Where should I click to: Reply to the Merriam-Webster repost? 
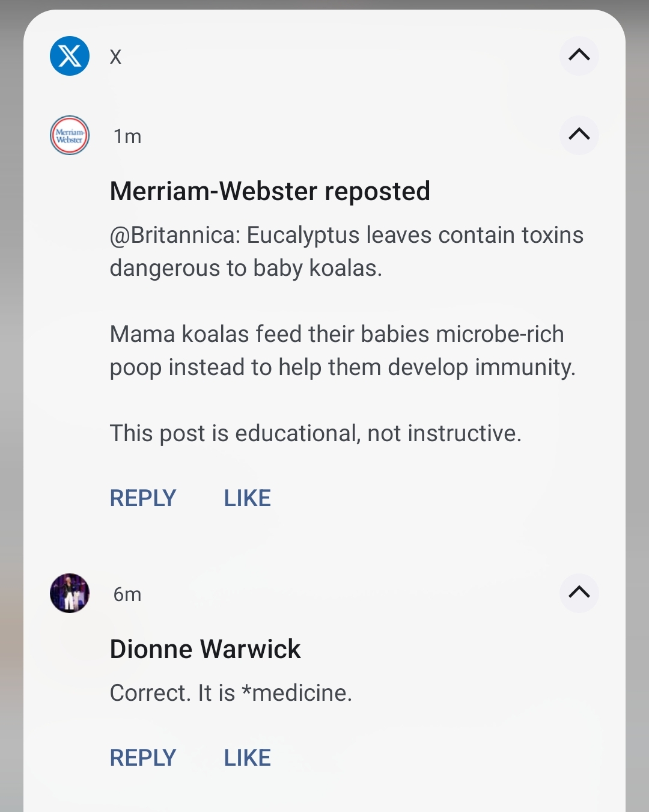[x=143, y=498]
